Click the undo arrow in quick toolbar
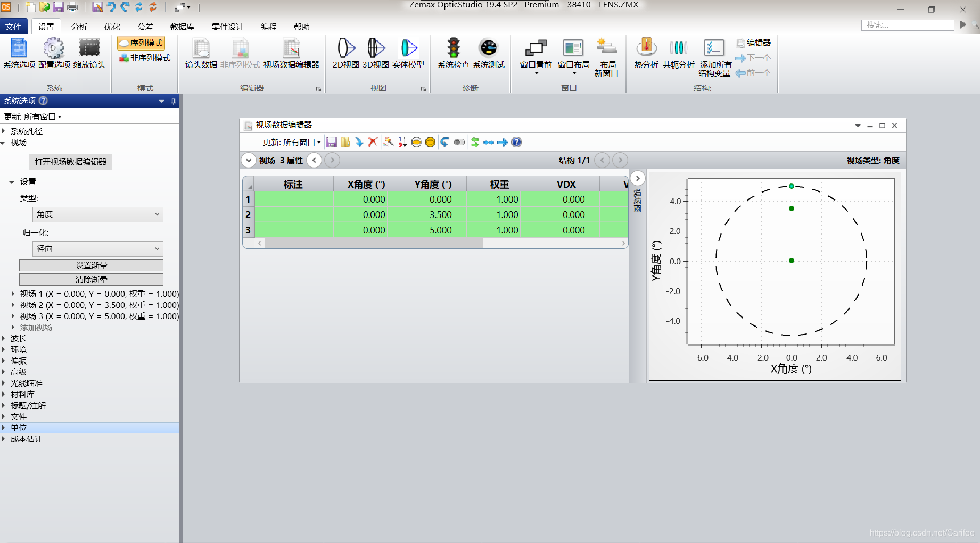Screen dimensions: 980x543 (x=111, y=7)
